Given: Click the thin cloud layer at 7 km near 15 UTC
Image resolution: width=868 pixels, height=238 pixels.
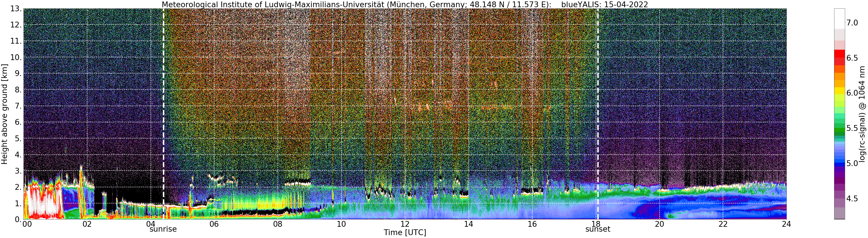Looking at the screenshot, I should tap(497, 108).
